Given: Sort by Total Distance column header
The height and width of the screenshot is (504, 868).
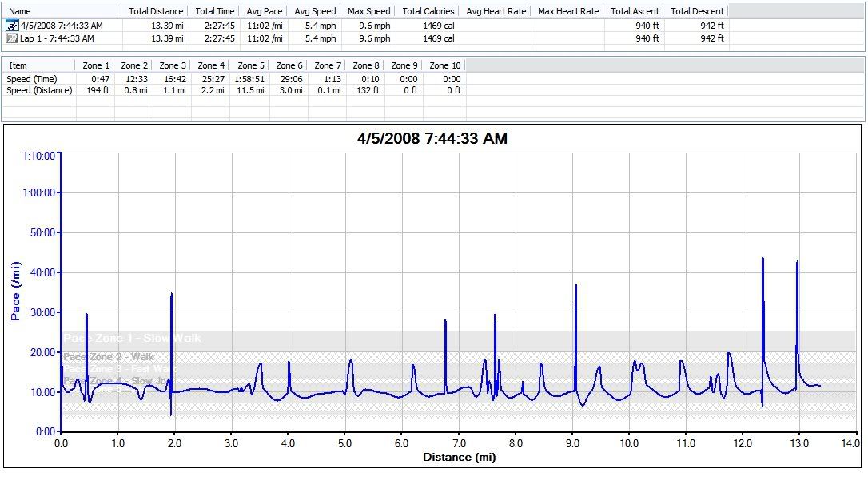Looking at the screenshot, I should [x=156, y=11].
